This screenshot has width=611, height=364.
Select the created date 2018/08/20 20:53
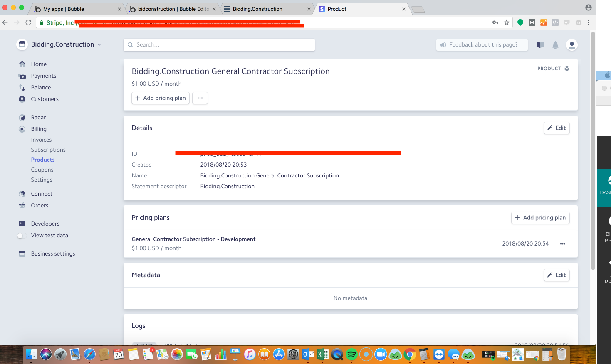pyautogui.click(x=223, y=165)
